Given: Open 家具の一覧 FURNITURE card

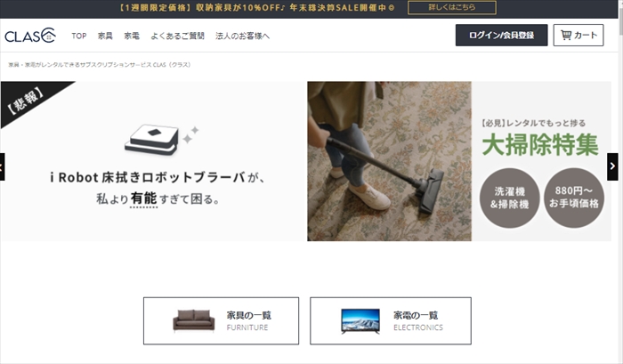Looking at the screenshot, I should [221, 320].
